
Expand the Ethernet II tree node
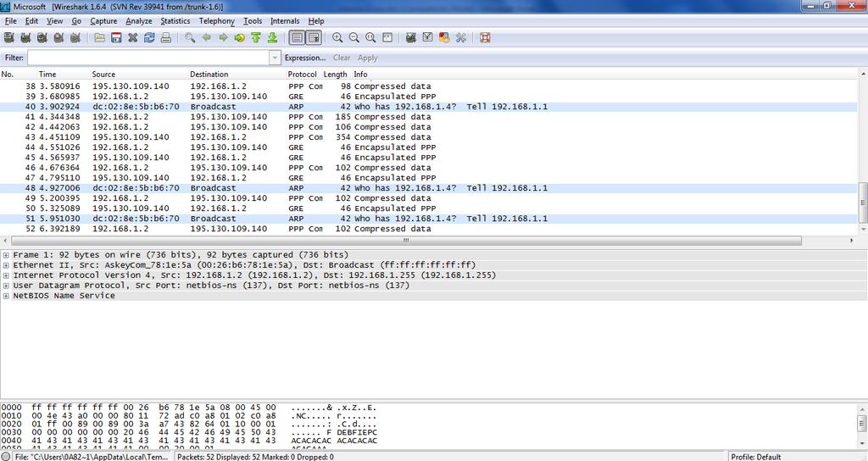click(x=6, y=265)
